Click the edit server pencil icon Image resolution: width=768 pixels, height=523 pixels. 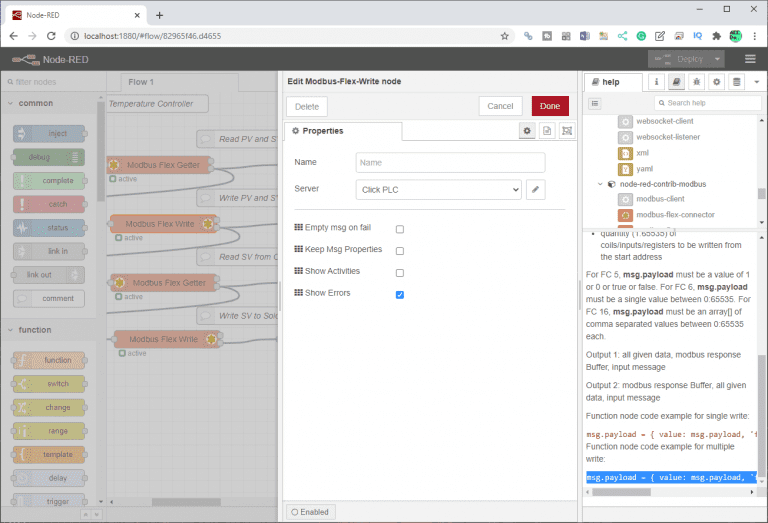point(537,189)
